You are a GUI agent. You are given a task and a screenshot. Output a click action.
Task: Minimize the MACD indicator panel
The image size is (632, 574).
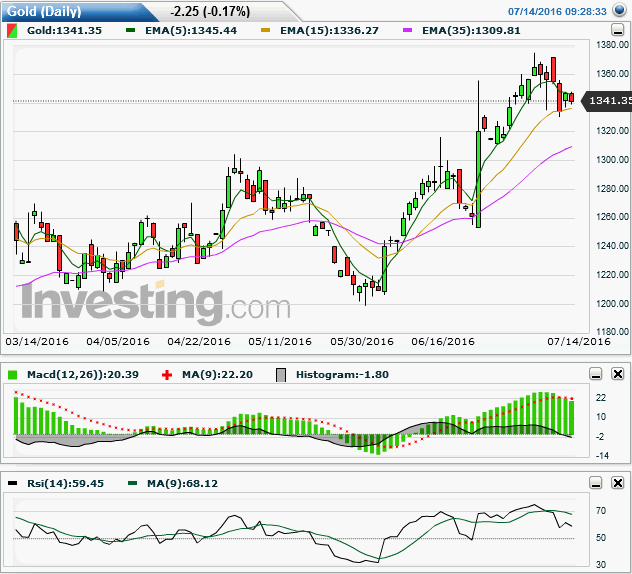click(x=596, y=374)
